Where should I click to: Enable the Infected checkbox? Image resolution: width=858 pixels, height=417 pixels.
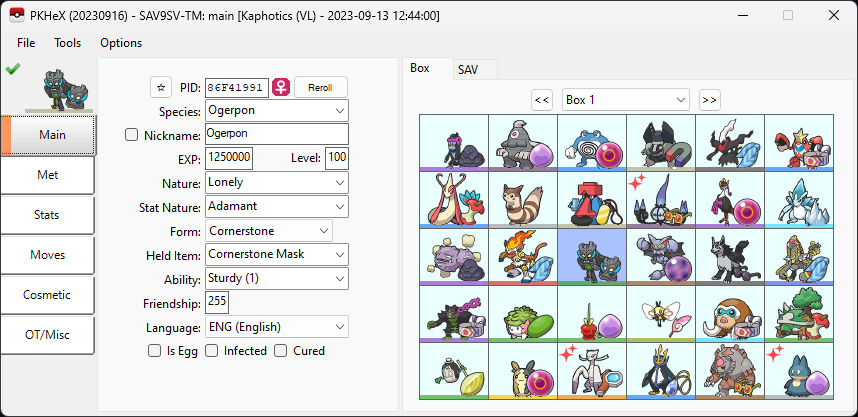[211, 350]
